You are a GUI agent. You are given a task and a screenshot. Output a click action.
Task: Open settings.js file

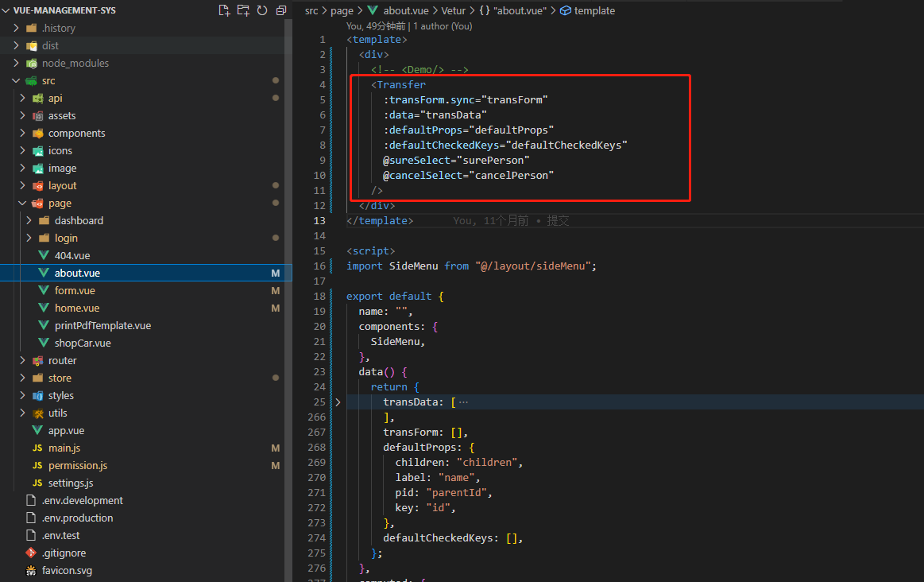(x=70, y=483)
